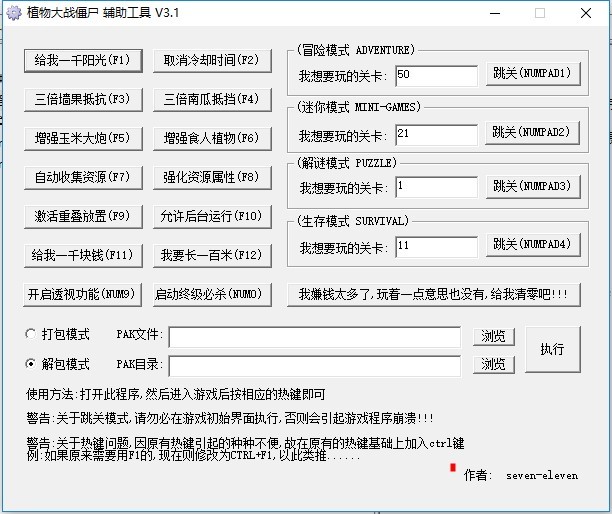Select the 打包模式 radio button
The image size is (612, 514).
coord(32,334)
